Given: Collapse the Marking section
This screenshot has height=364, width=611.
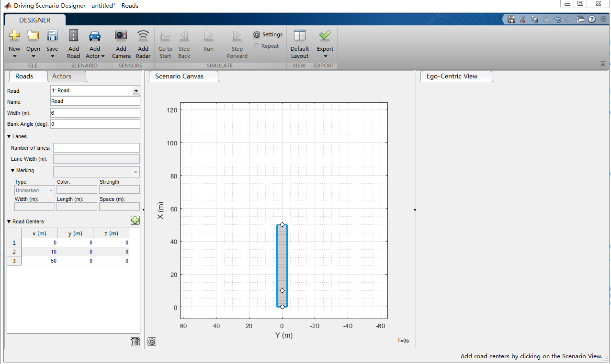Looking at the screenshot, I should point(13,170).
